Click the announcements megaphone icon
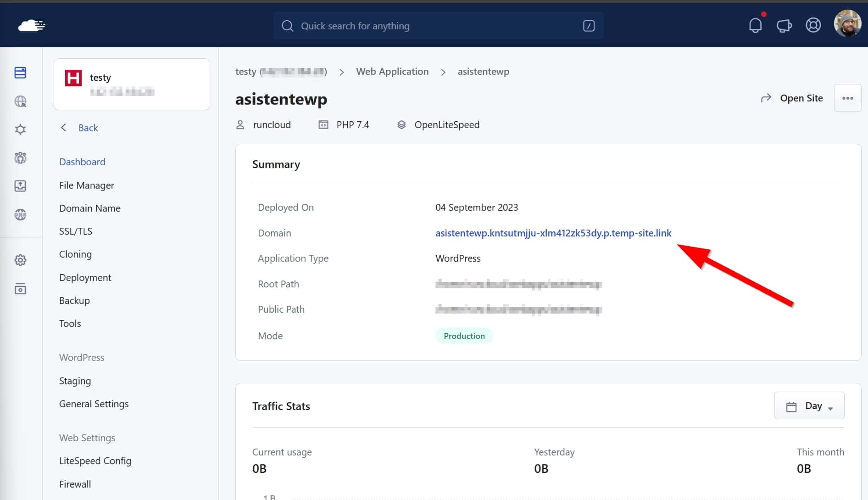 pos(784,26)
